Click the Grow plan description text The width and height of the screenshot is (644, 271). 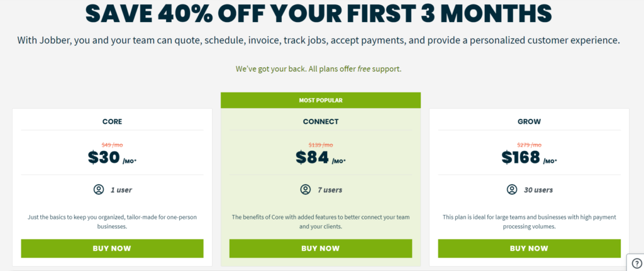(x=529, y=222)
